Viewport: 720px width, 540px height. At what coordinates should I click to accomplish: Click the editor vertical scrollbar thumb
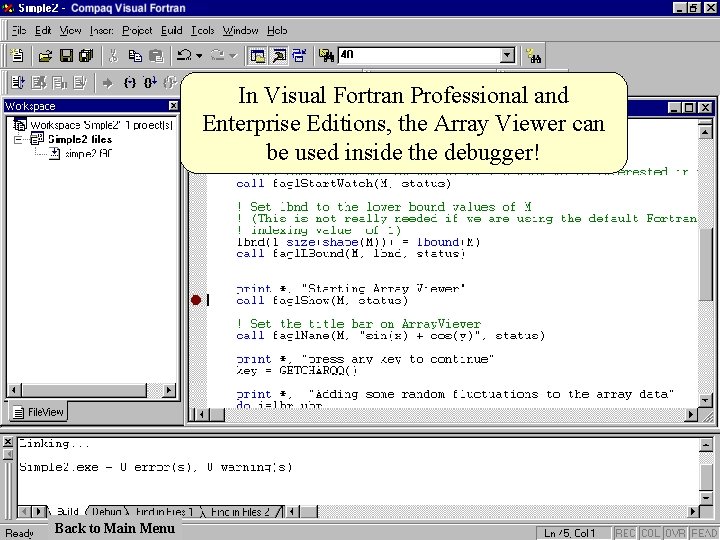tap(705, 265)
